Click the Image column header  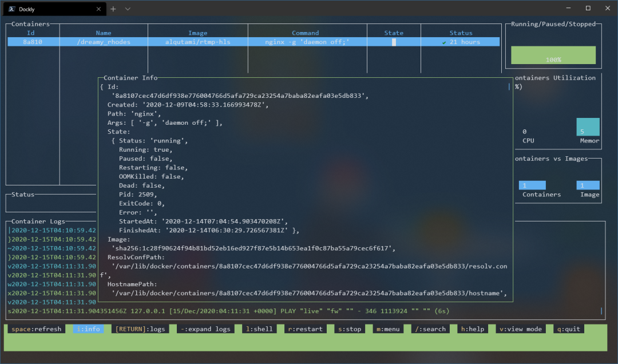(x=197, y=33)
